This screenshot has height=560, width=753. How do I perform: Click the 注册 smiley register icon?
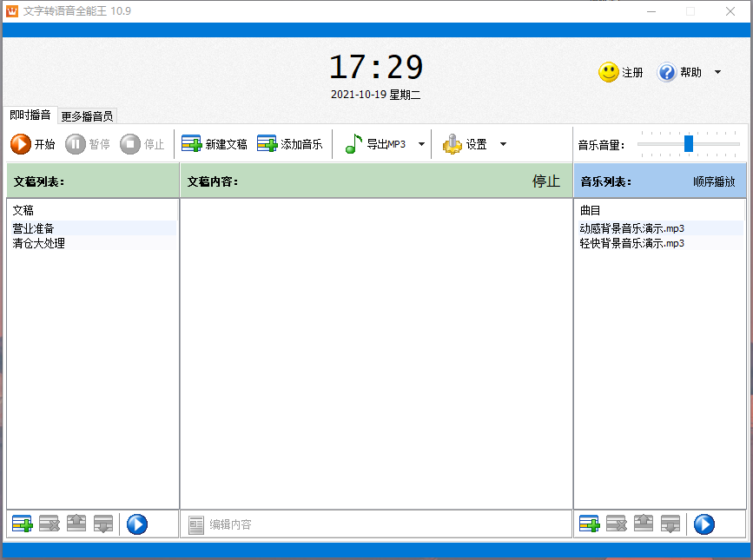609,72
